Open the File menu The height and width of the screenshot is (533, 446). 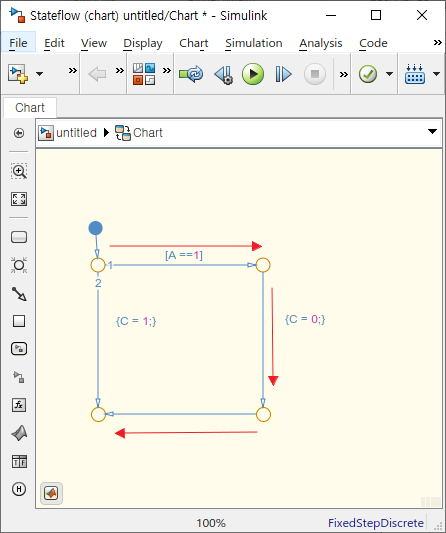[18, 43]
